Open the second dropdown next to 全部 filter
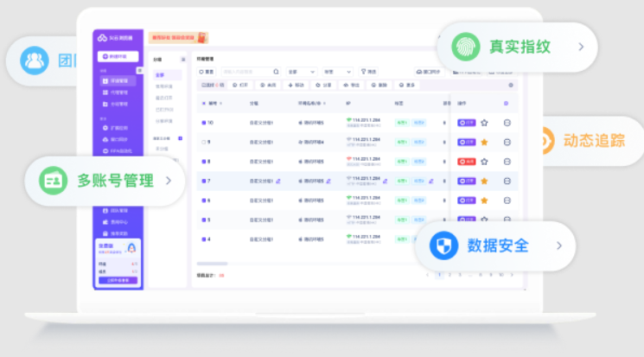The height and width of the screenshot is (357, 644). click(x=337, y=72)
